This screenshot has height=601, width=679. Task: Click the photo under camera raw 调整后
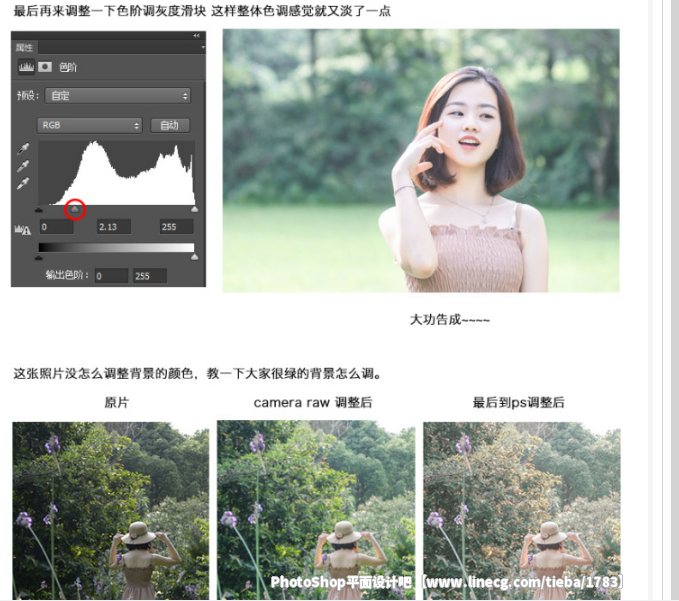[x=316, y=510]
